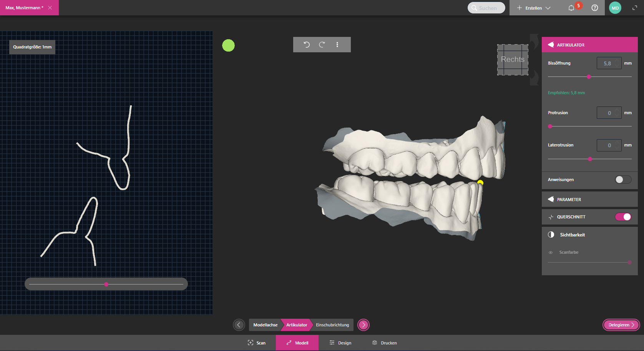The height and width of the screenshot is (351, 644).
Task: Enable the Anweisungen toggle
Action: pos(623,180)
